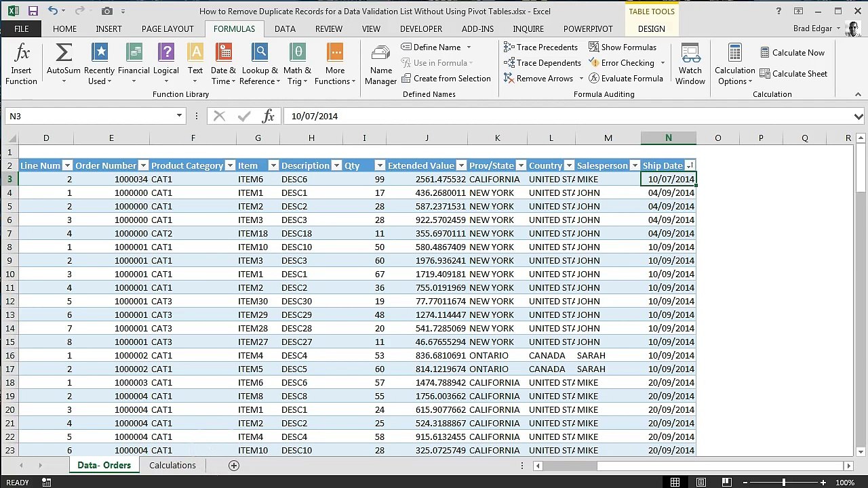Click Create from Selection
The image size is (868, 488).
446,79
